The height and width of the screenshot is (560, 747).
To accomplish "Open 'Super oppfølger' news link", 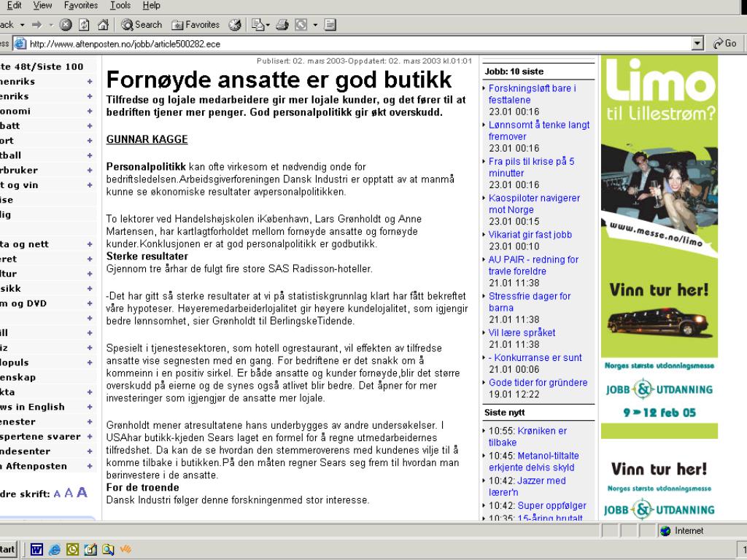I will click(551, 506).
